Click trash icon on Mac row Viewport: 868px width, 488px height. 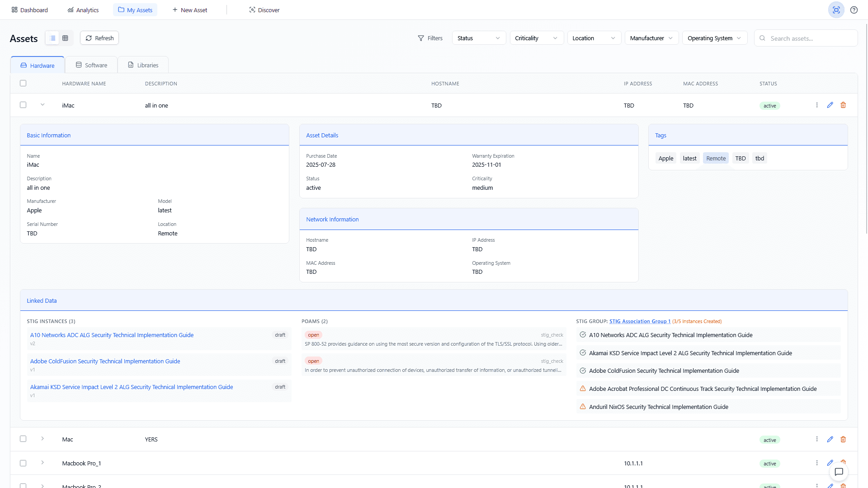coord(843,439)
